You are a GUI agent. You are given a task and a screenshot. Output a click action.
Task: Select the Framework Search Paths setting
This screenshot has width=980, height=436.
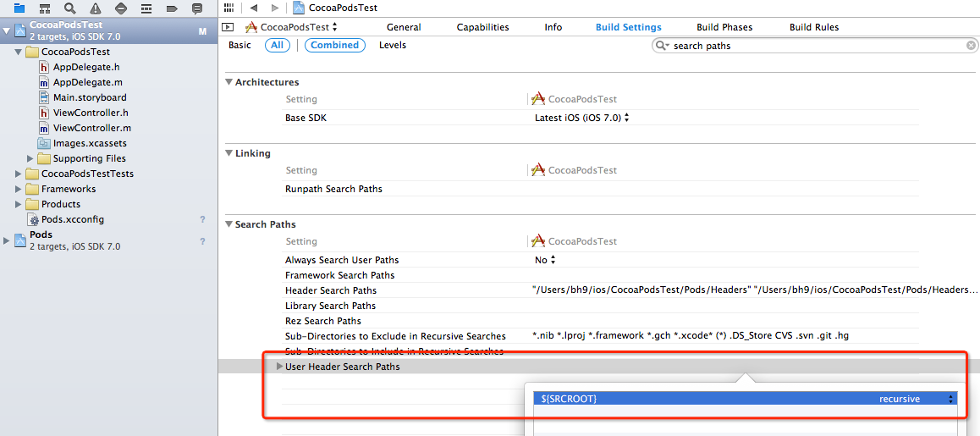click(x=339, y=275)
